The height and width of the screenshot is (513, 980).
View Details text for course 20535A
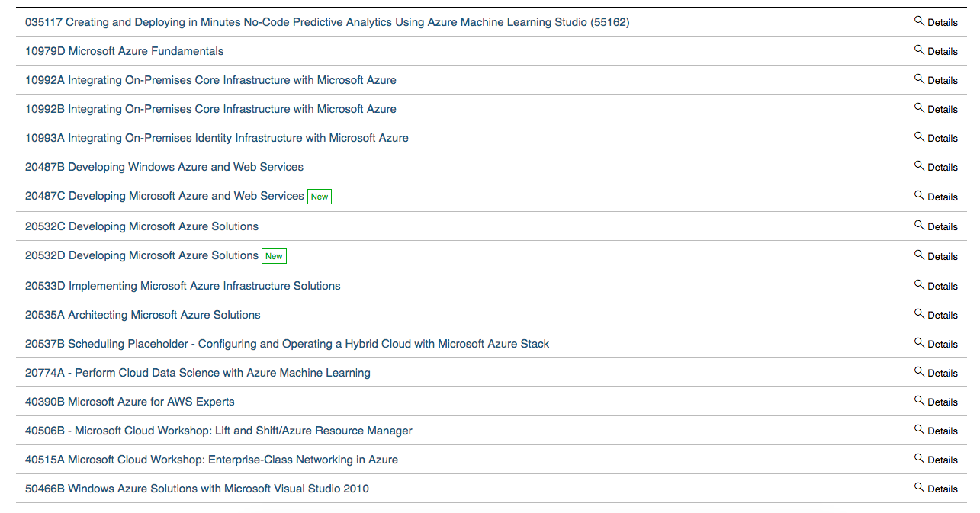pos(943,316)
